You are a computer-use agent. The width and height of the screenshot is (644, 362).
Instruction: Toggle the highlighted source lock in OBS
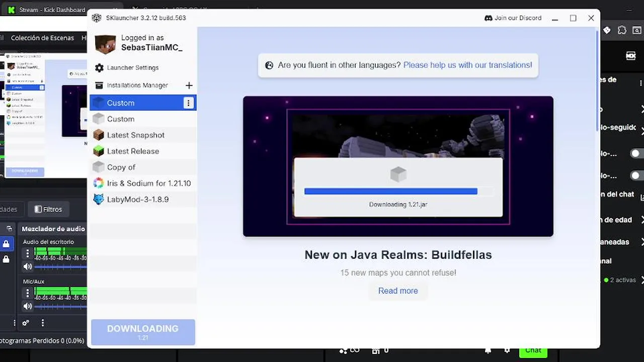pyautogui.click(x=6, y=244)
